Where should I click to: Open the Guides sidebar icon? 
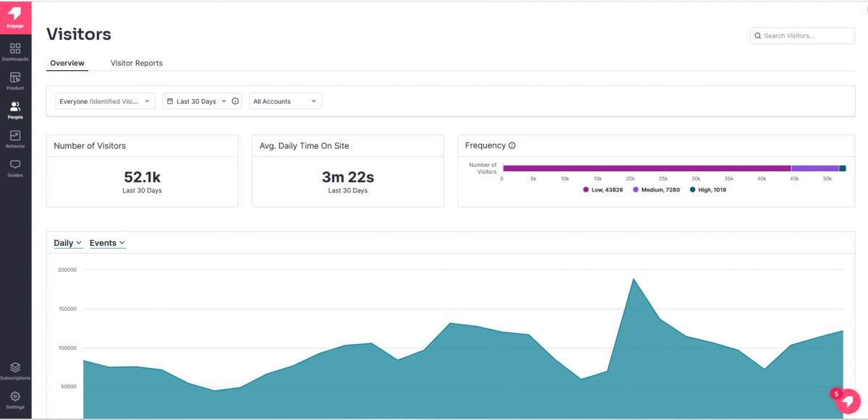15,165
